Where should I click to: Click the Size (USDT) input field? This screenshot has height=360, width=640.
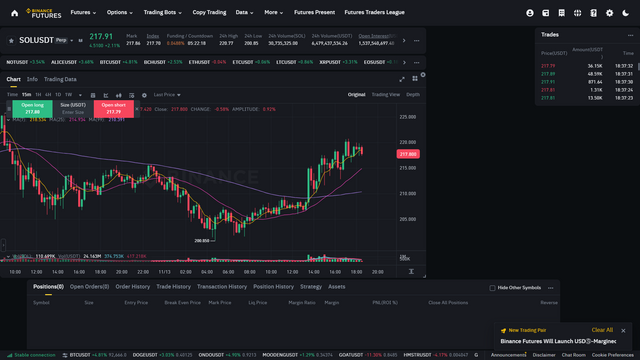(73, 112)
